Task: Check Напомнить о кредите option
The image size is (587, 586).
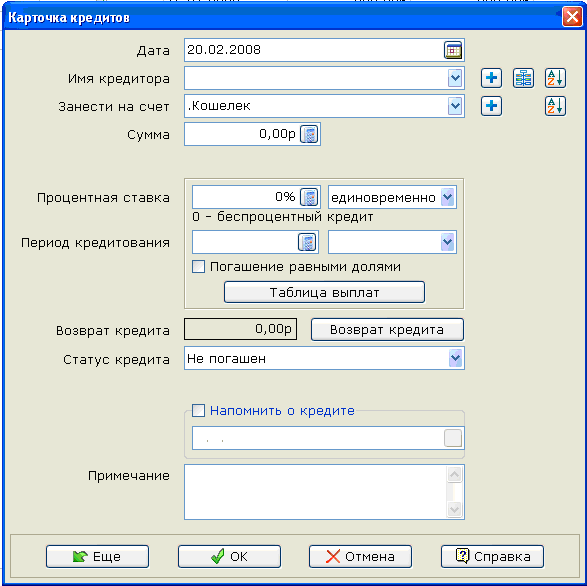Action: point(198,410)
